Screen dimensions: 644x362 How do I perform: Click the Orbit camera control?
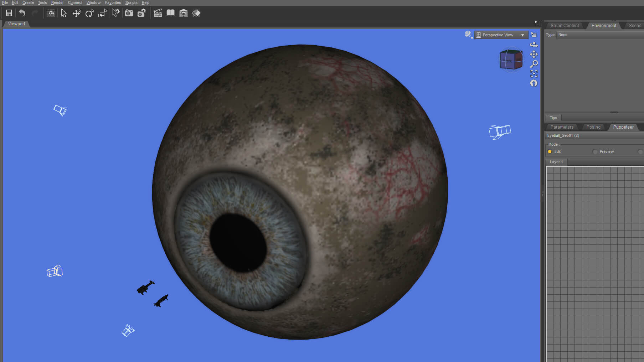[x=534, y=45]
